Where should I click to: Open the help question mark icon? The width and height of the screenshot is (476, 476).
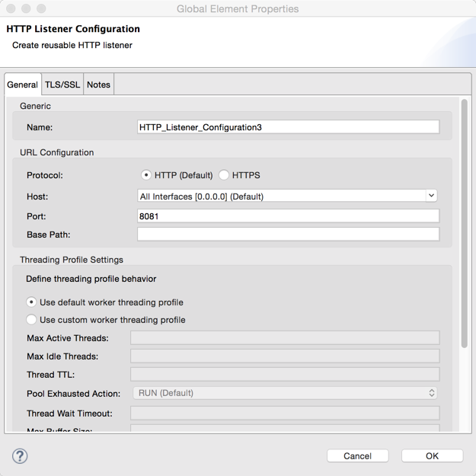[x=20, y=456]
